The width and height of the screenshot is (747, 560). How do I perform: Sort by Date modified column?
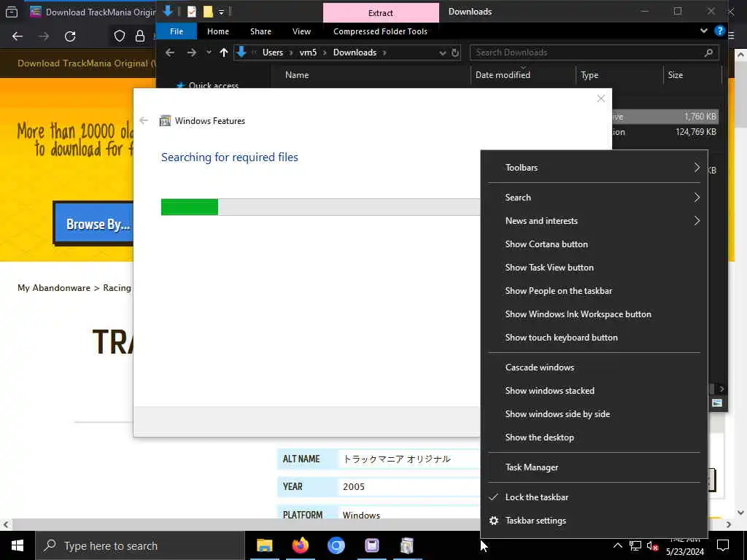point(503,75)
